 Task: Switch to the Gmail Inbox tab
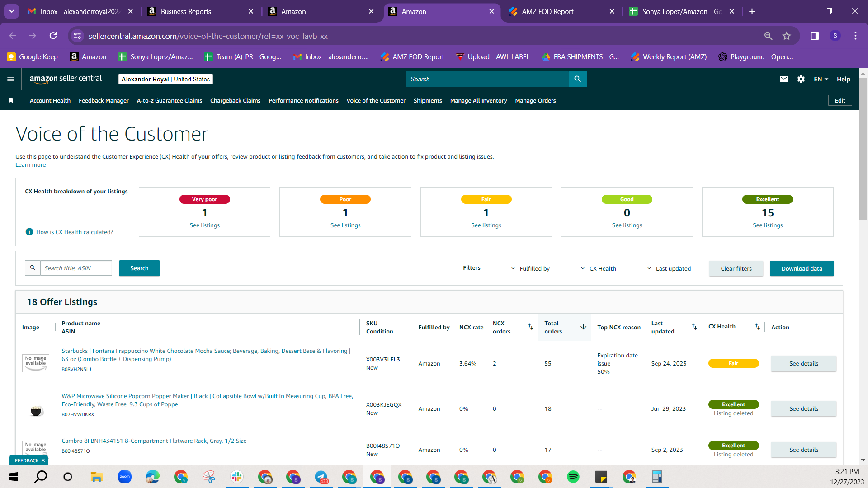(x=80, y=12)
